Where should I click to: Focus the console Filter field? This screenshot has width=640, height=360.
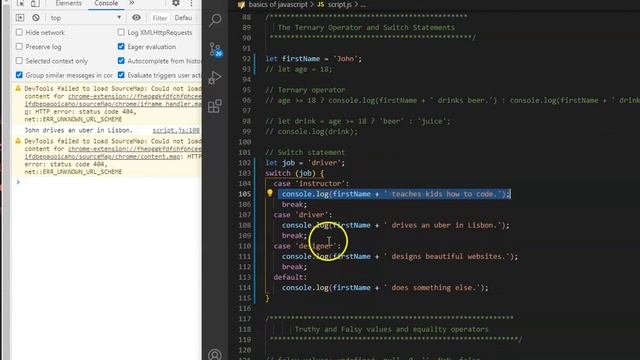click(160, 18)
